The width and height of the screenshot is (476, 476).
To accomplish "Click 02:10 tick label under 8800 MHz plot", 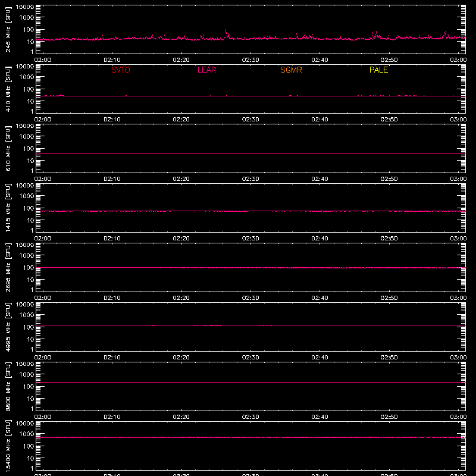I will (112, 417).
